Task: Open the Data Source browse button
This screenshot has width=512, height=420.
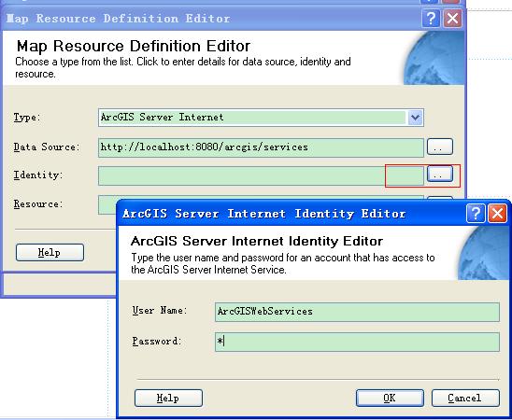Action: point(440,147)
